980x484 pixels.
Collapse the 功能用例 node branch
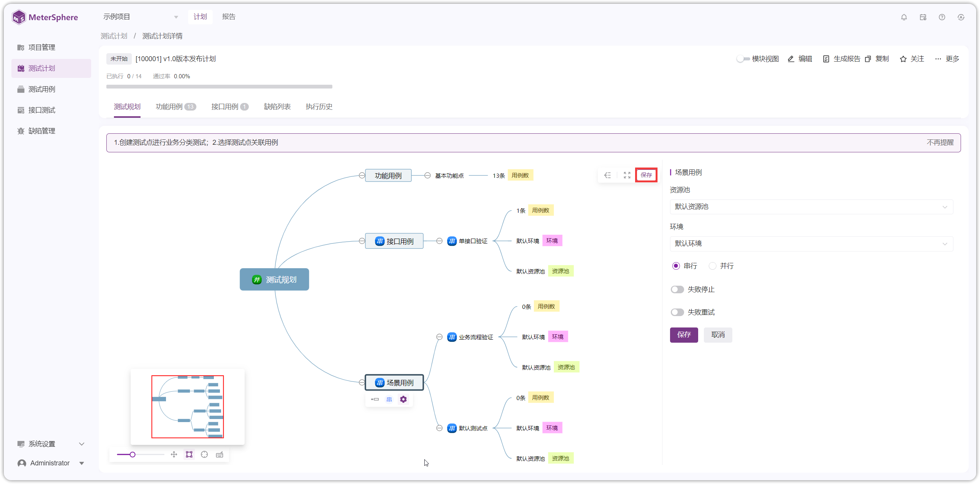point(361,176)
